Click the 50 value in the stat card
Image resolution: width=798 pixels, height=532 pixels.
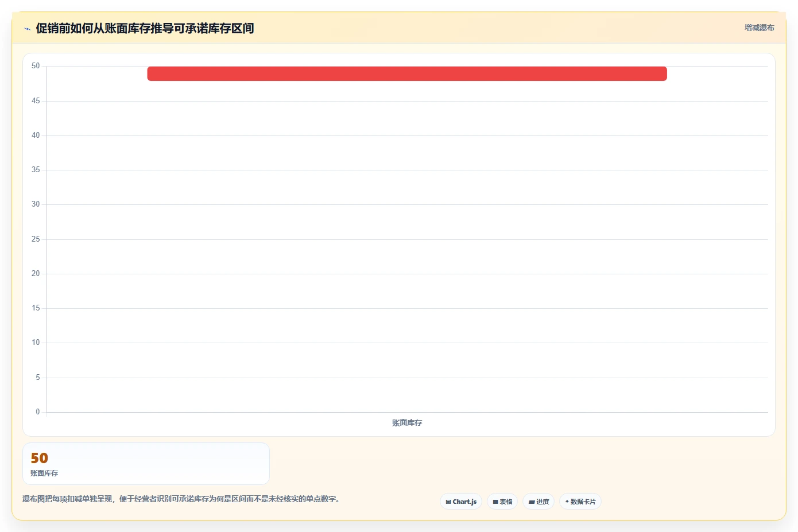(x=40, y=458)
